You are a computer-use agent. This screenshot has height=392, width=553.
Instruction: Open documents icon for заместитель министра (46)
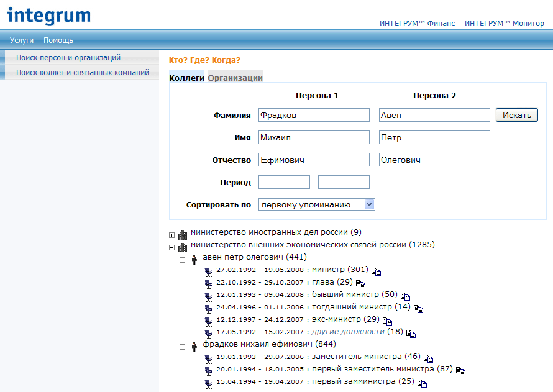coord(428,358)
